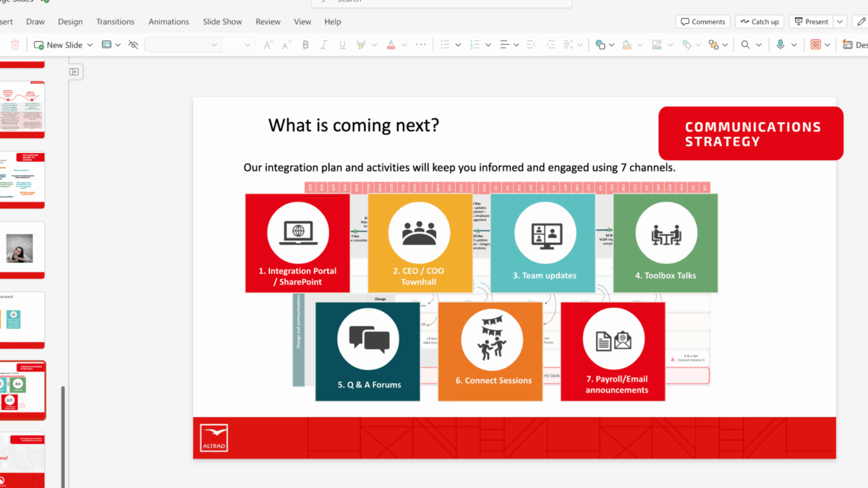Click the Connect Sessions party icon

tap(492, 340)
